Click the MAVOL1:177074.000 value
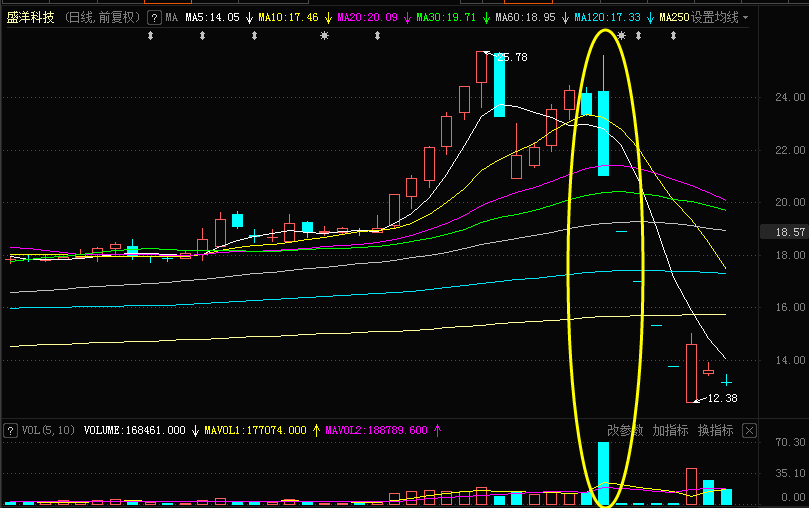809x508 pixels. (255, 430)
